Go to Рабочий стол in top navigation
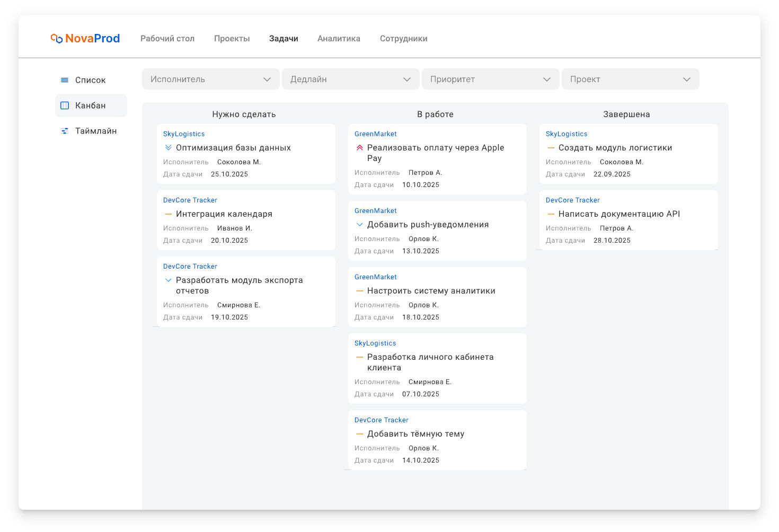 (167, 39)
